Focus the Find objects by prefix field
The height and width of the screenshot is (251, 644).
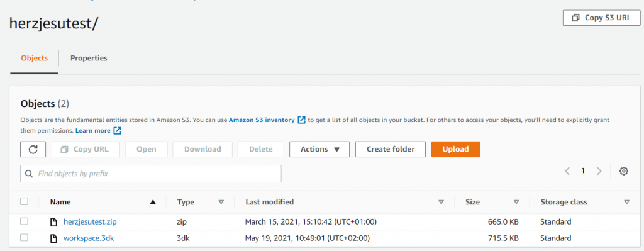151,174
